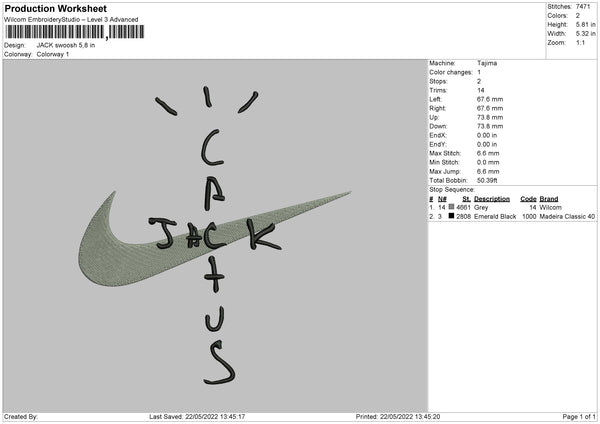The width and height of the screenshot is (600, 424).
Task: Click the "Max Stitch:" label
Action: click(x=445, y=153)
